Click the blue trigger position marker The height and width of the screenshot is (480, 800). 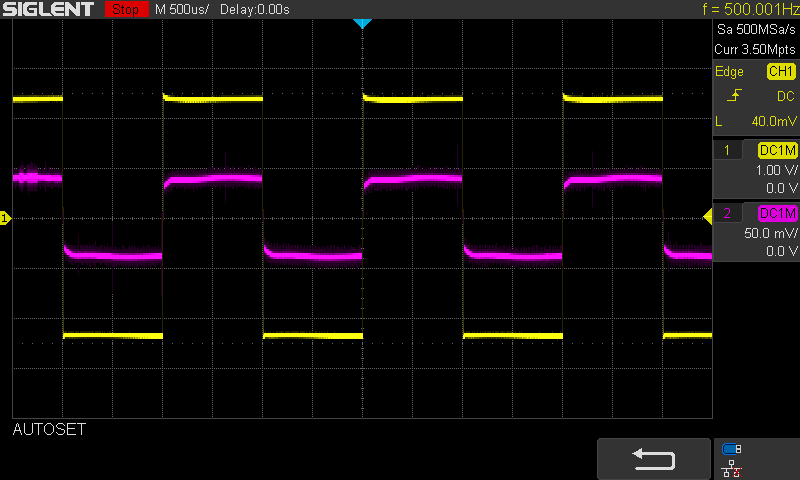(x=362, y=23)
